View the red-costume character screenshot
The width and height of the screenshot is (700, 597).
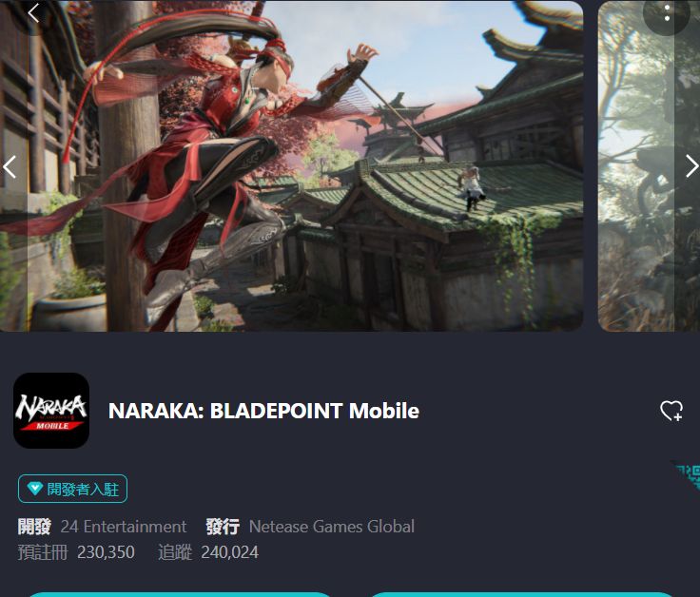tap(292, 166)
